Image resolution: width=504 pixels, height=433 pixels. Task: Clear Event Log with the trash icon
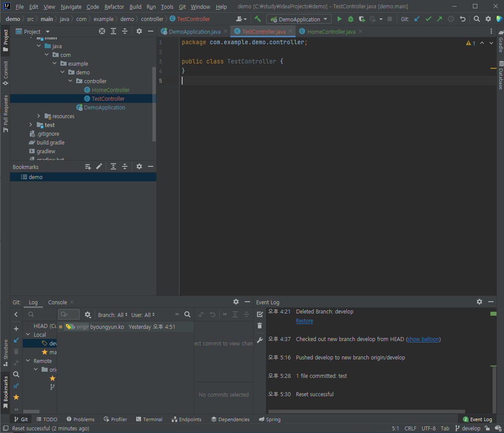[260, 325]
